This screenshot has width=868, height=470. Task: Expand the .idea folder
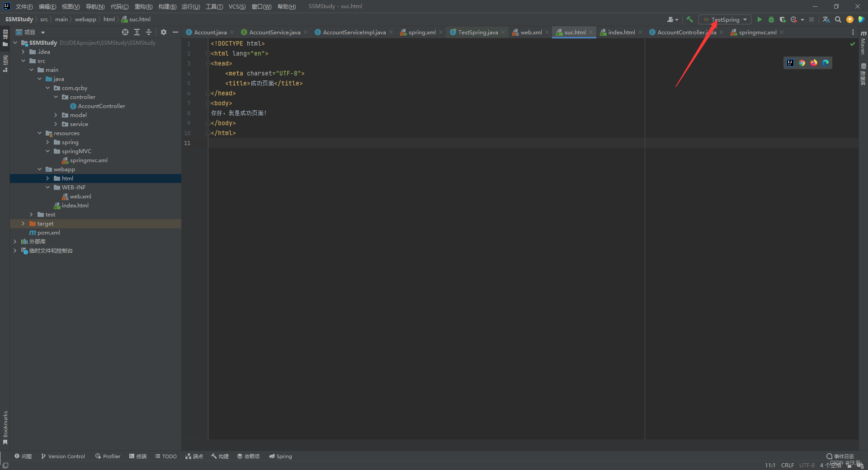23,52
